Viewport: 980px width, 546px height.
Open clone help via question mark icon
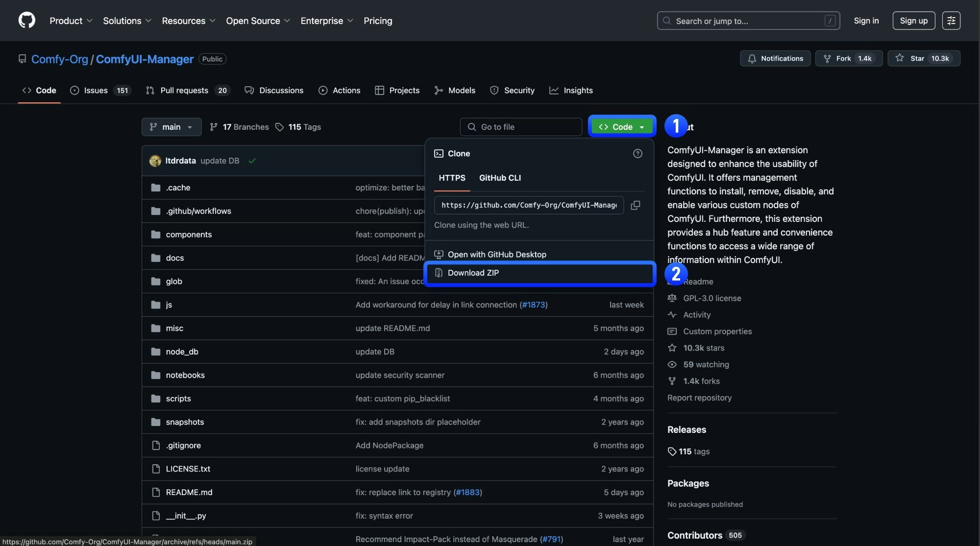[637, 153]
